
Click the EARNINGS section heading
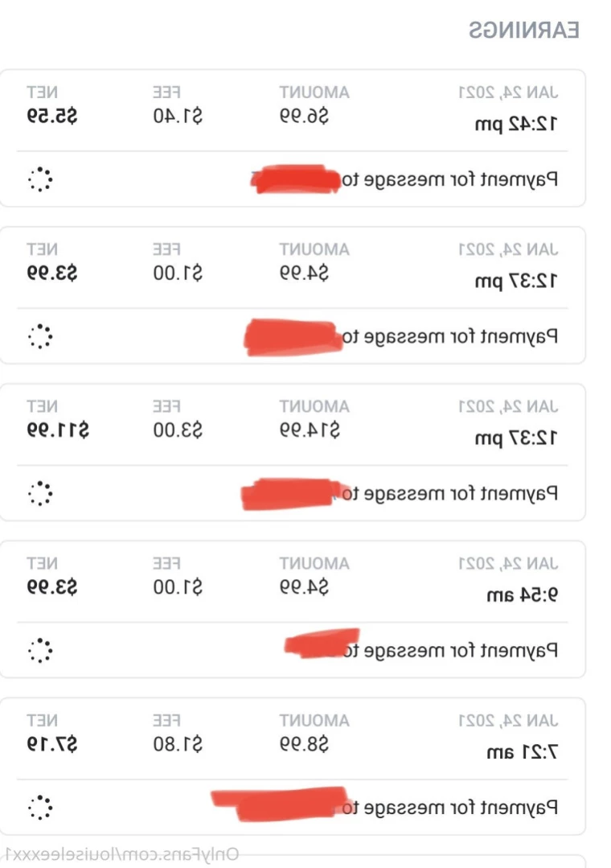[x=523, y=30]
